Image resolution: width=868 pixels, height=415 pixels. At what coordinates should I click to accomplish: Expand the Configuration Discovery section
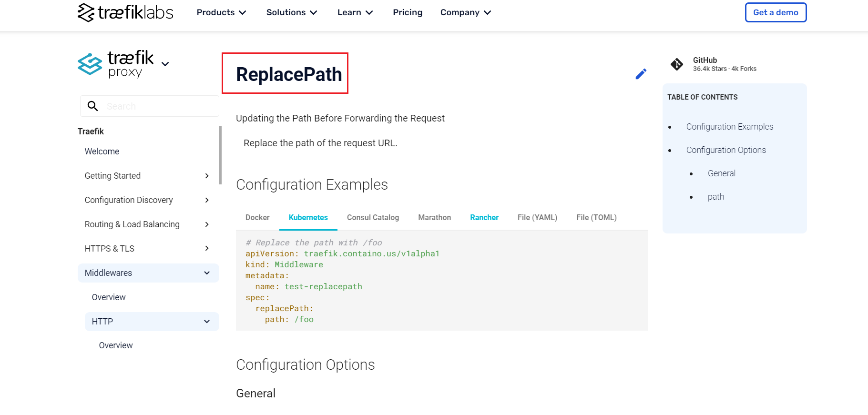pyautogui.click(x=147, y=200)
